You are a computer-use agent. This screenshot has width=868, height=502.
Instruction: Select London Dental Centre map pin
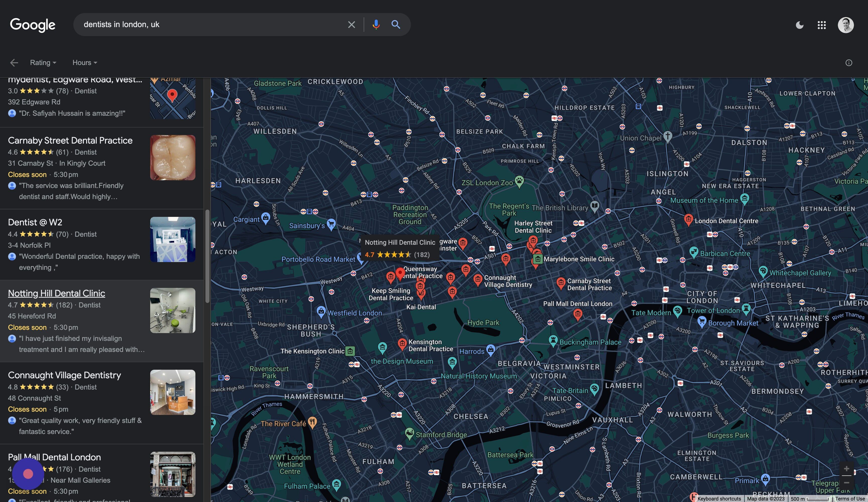coord(688,219)
